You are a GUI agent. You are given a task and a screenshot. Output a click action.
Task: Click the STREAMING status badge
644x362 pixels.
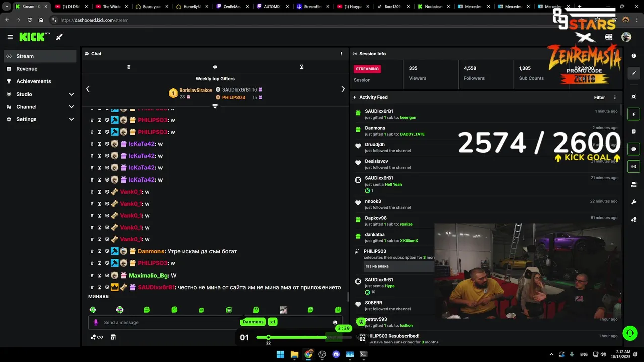click(367, 69)
